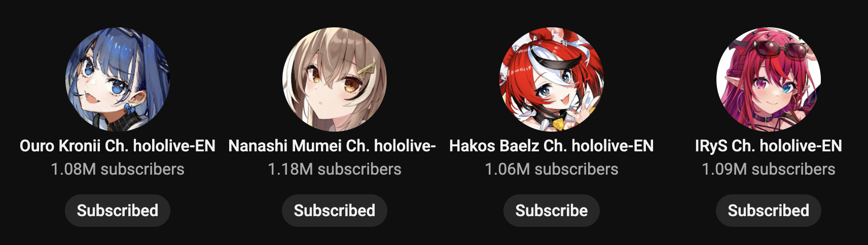Toggle the Subscribed button under Nanashi Mumei
This screenshot has height=245, width=868.
335,211
